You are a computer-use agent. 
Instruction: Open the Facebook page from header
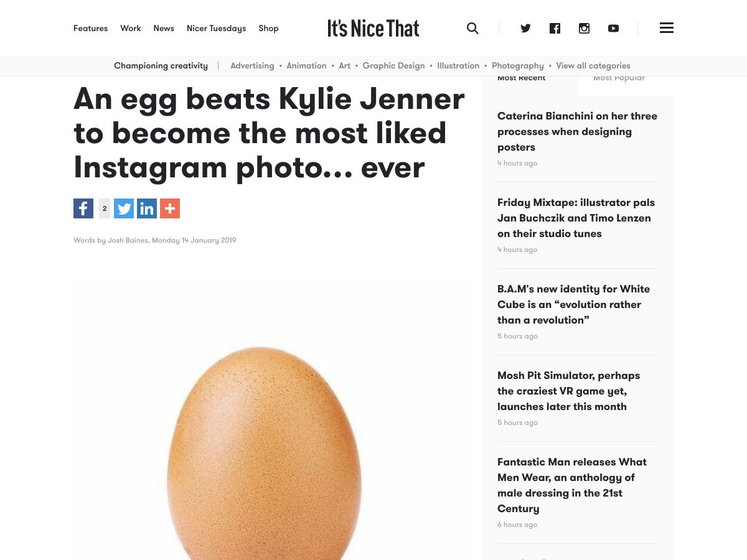555,28
